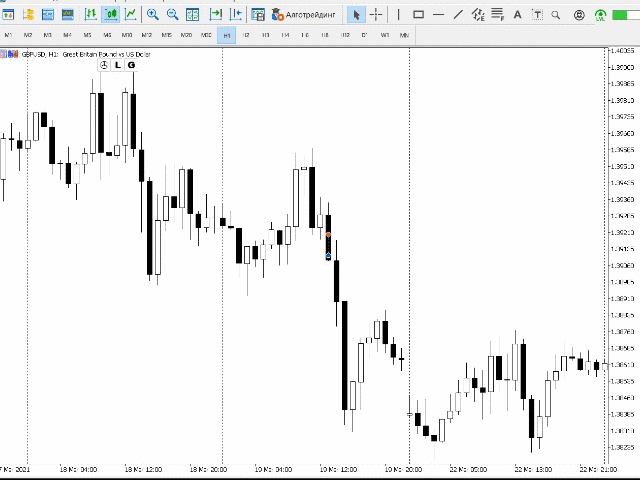Click the chart symbol icon beside GBPUSD
The image size is (640, 480).
tap(13, 54)
